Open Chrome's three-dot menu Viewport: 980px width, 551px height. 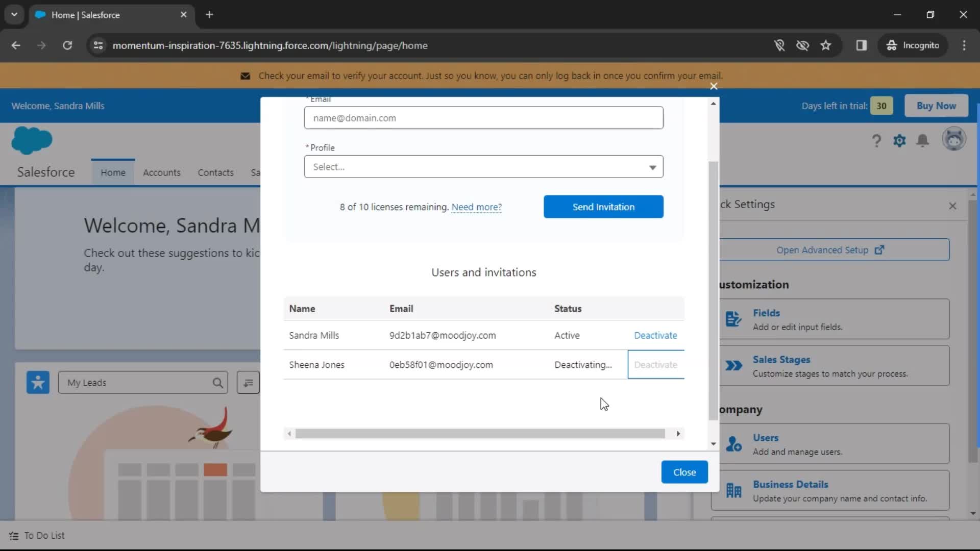(x=964, y=45)
